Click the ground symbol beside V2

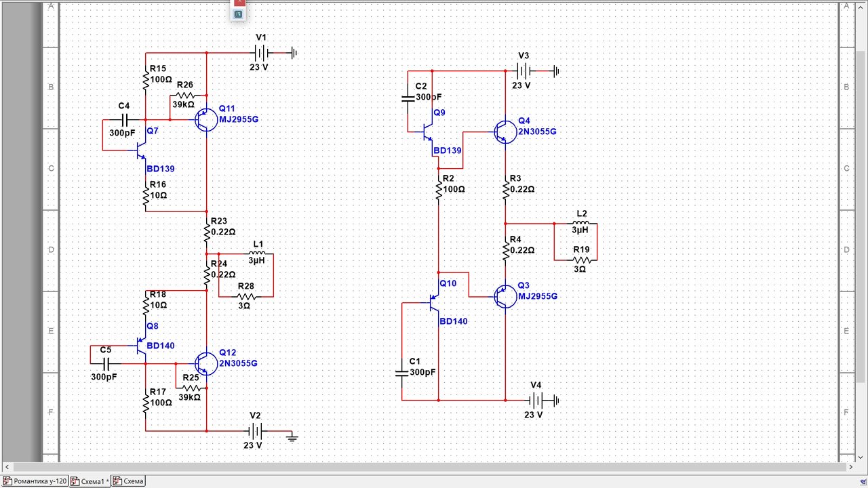[292, 437]
